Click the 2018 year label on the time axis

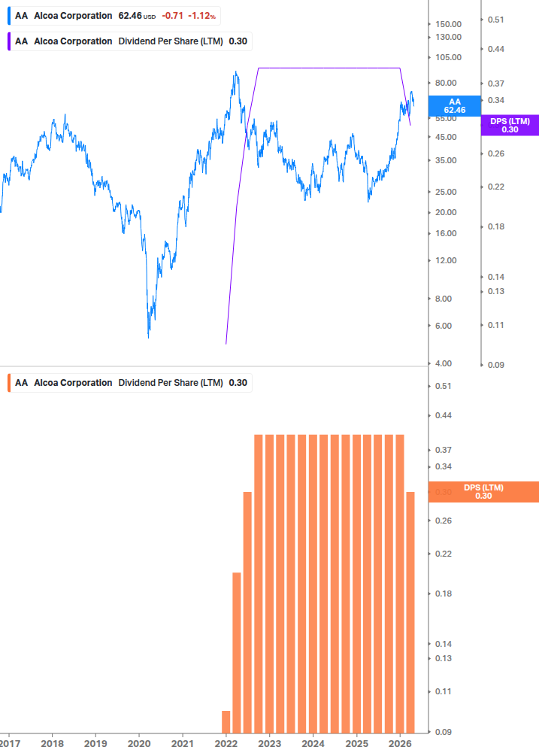point(52,743)
